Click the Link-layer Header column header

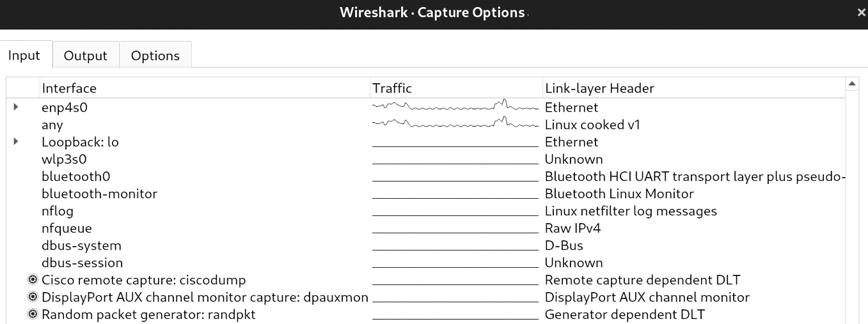(599, 88)
